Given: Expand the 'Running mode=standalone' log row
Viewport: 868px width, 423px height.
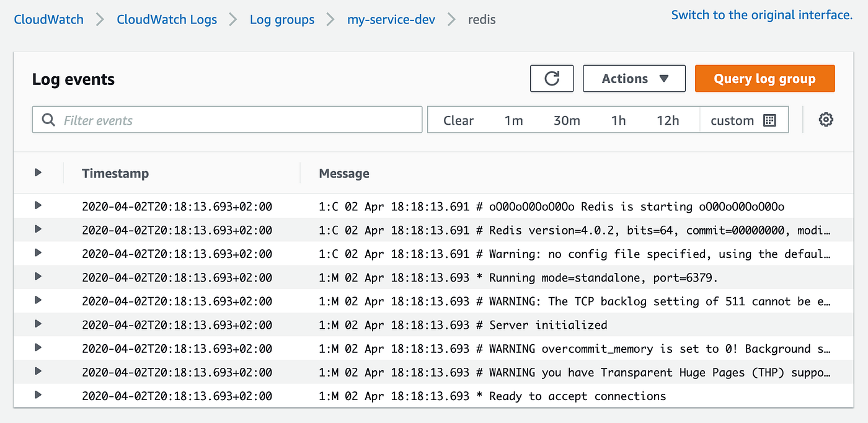Looking at the screenshot, I should click(x=38, y=276).
